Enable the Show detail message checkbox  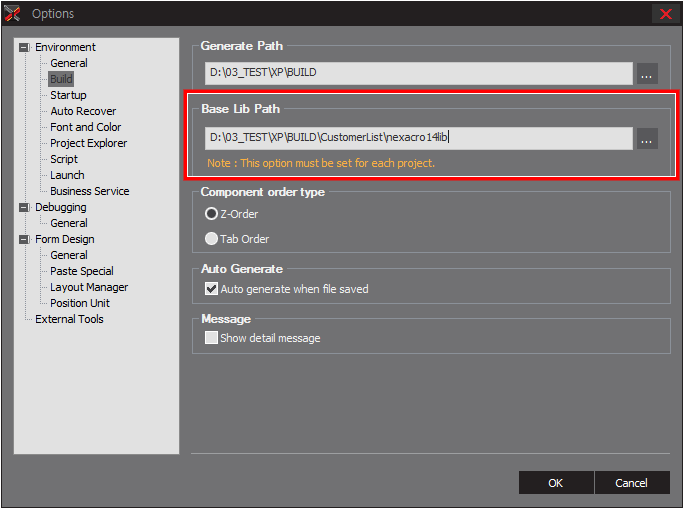click(x=211, y=338)
